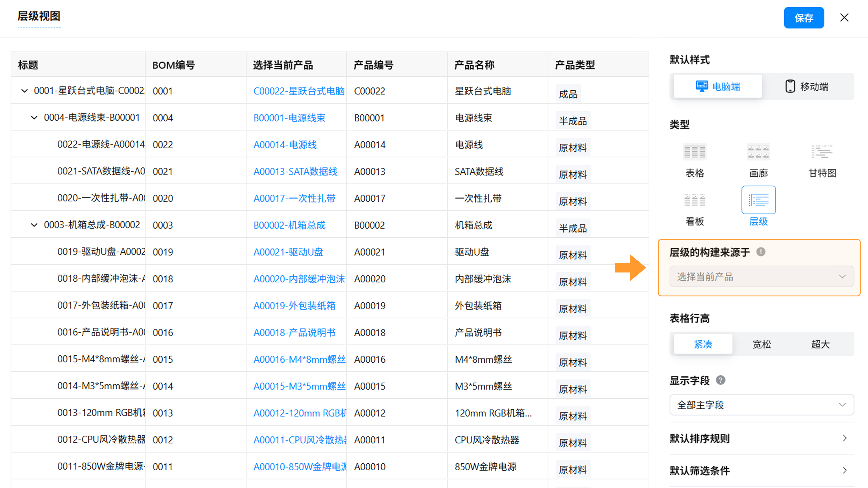Open the 全部主字段 display fields dropdown
The width and height of the screenshot is (868, 488).
click(x=762, y=404)
